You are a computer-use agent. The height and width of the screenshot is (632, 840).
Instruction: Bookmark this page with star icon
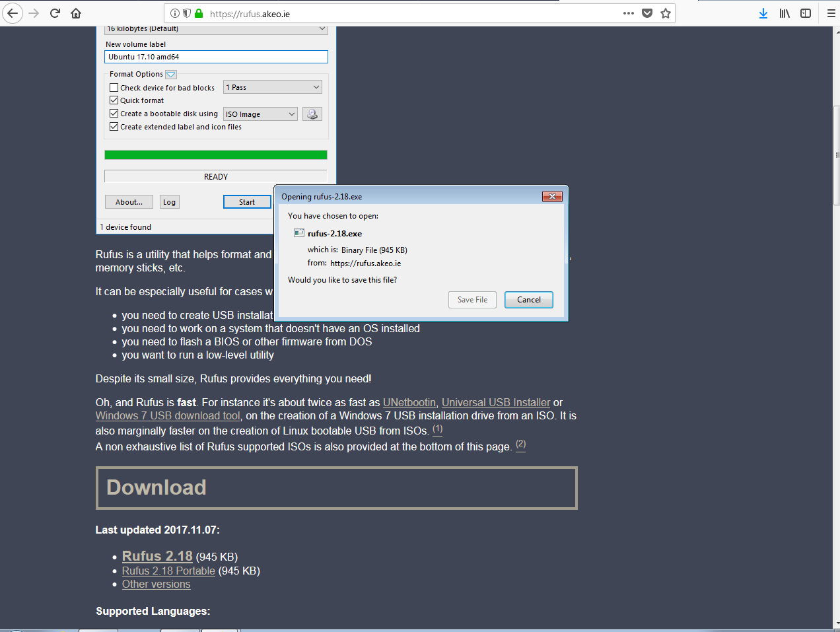(x=666, y=13)
